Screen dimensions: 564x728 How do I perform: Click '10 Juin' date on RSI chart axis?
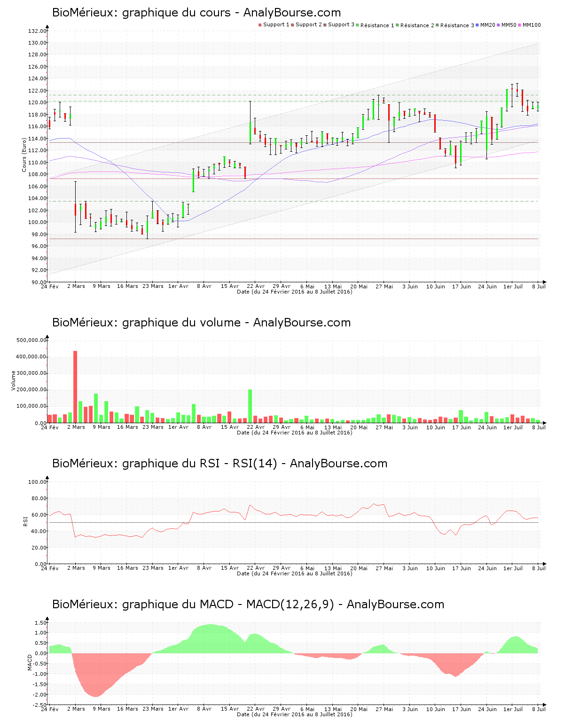tap(436, 568)
